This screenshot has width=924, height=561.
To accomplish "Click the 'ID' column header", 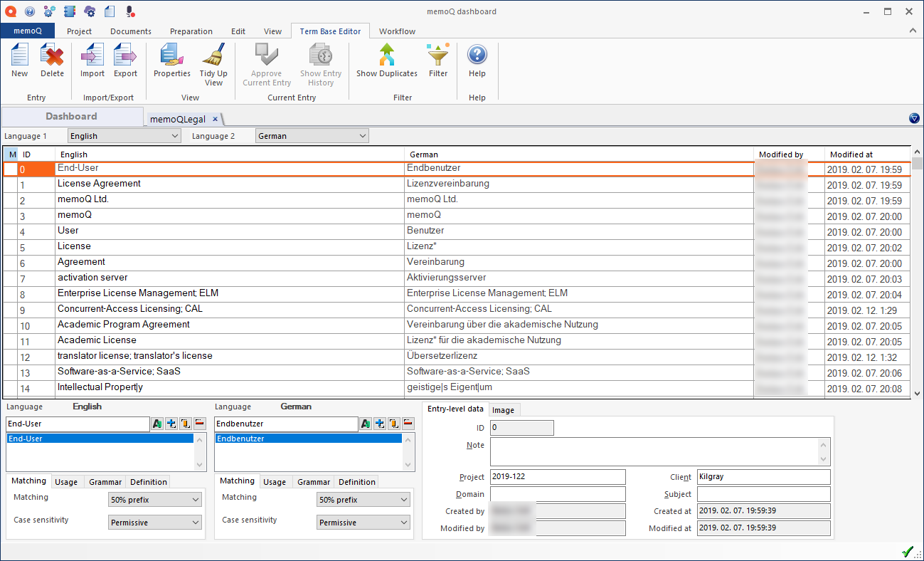I will [36, 154].
